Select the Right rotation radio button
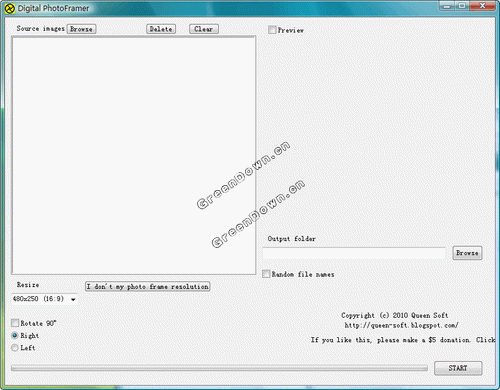The height and width of the screenshot is (390, 500). (x=15, y=335)
